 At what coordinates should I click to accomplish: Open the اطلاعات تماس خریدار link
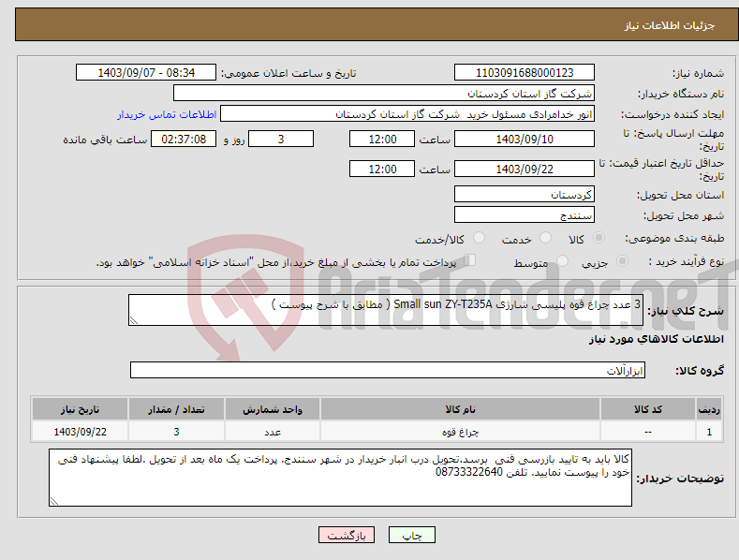click(167, 114)
